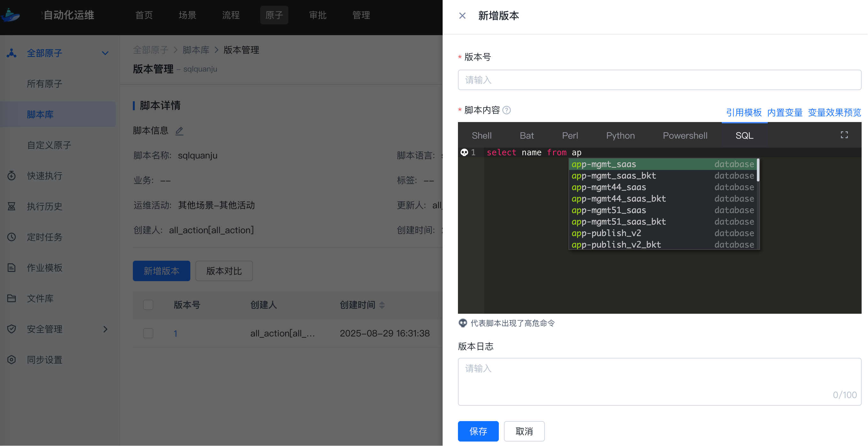Open 快速执行 from the sidebar
Viewport: 868px width, 446px height.
click(x=44, y=176)
